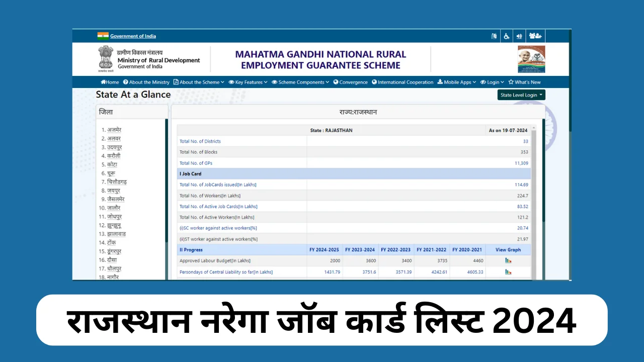The width and height of the screenshot is (644, 362).
Task: Click the Indian flag icon
Action: coord(103,36)
